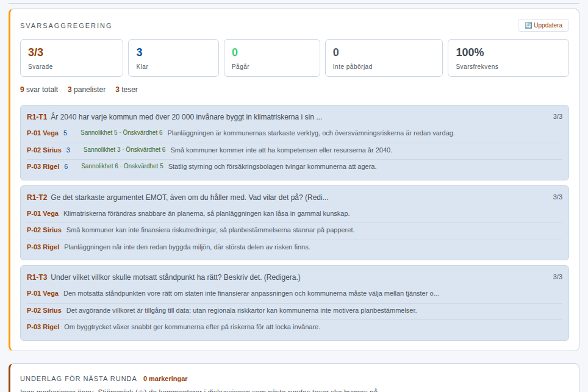
Task: Click 'Sannolikhet 3 · Önskvärdhet 6' rating text
Action: click(124, 149)
